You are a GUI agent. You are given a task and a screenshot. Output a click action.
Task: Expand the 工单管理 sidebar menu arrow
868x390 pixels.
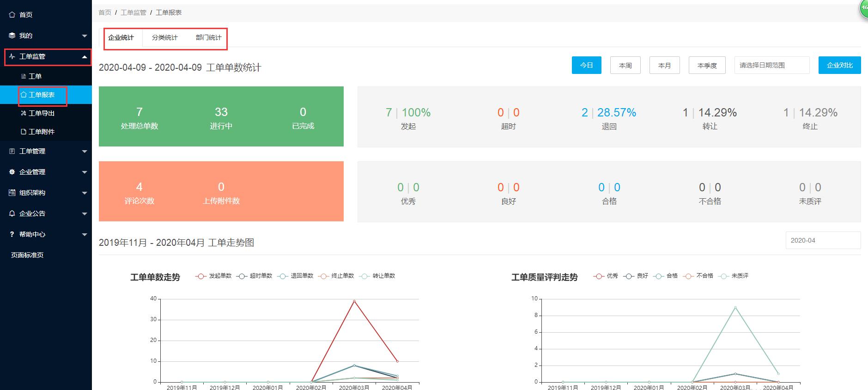tap(84, 151)
